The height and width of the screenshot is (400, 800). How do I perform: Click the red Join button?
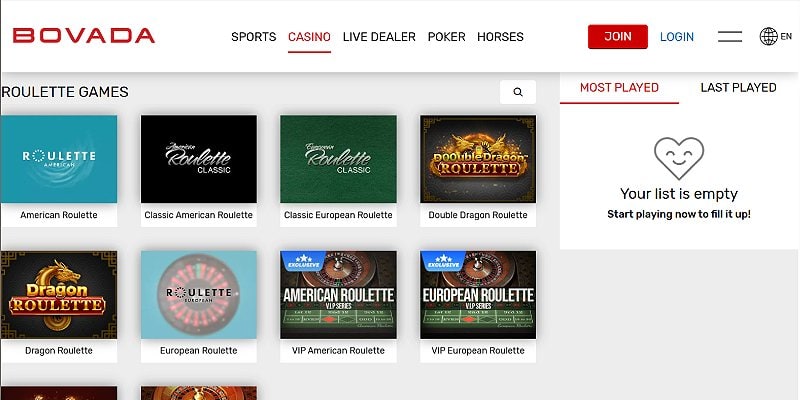point(617,37)
